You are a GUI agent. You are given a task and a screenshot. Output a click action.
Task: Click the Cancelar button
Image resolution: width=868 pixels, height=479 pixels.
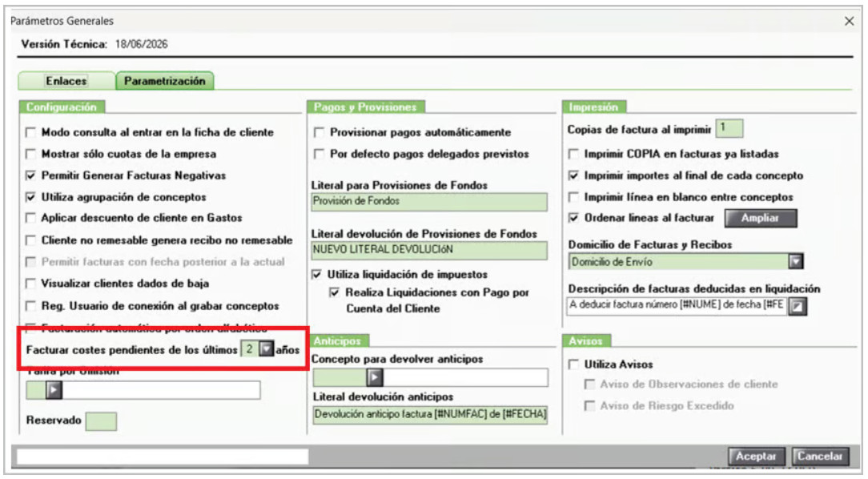click(x=820, y=457)
